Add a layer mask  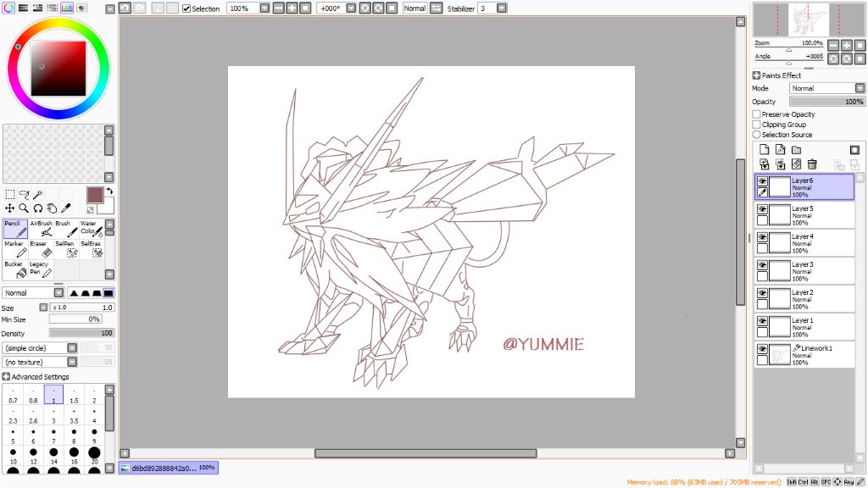854,149
